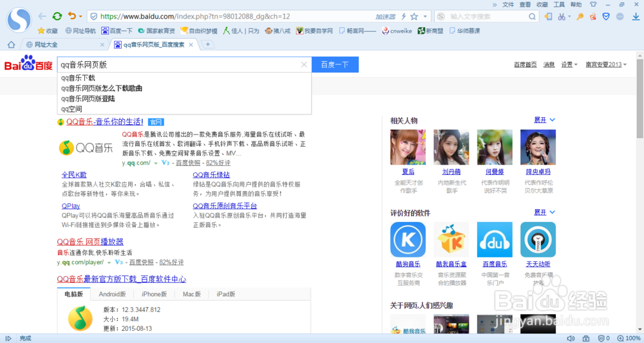Switch to the iPhone版 tab
This screenshot has height=343, width=644.
pos(154,294)
